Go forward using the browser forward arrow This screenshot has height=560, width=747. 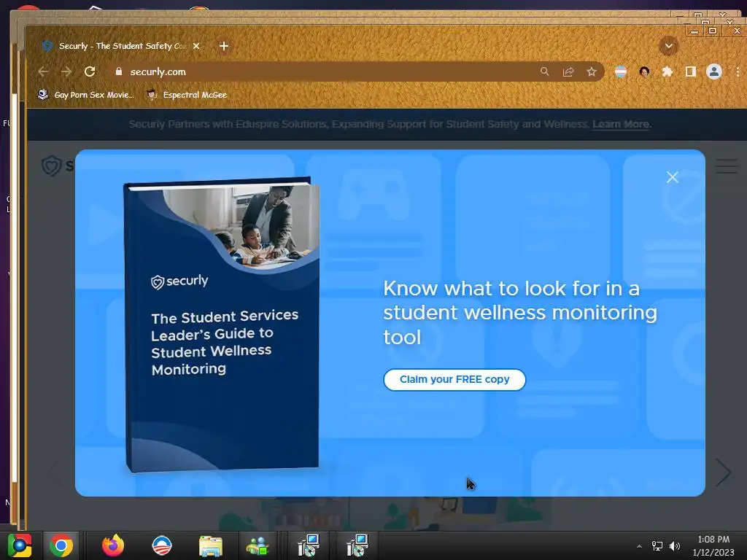click(x=66, y=72)
